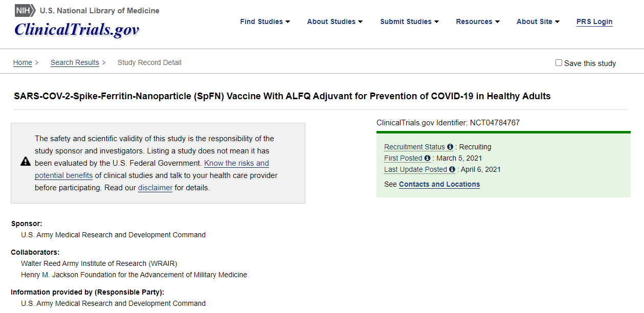Open the About Studies dropdown menu

(x=335, y=21)
